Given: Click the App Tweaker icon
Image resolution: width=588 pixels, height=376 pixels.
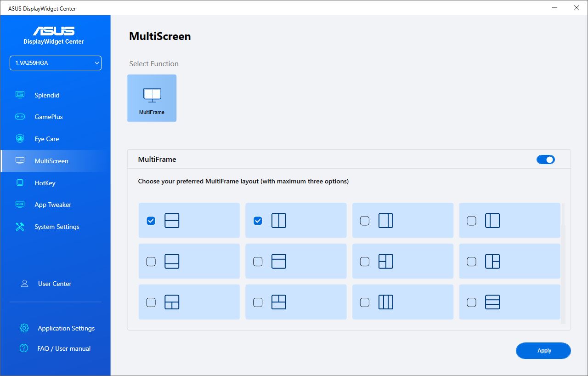Looking at the screenshot, I should (20, 205).
